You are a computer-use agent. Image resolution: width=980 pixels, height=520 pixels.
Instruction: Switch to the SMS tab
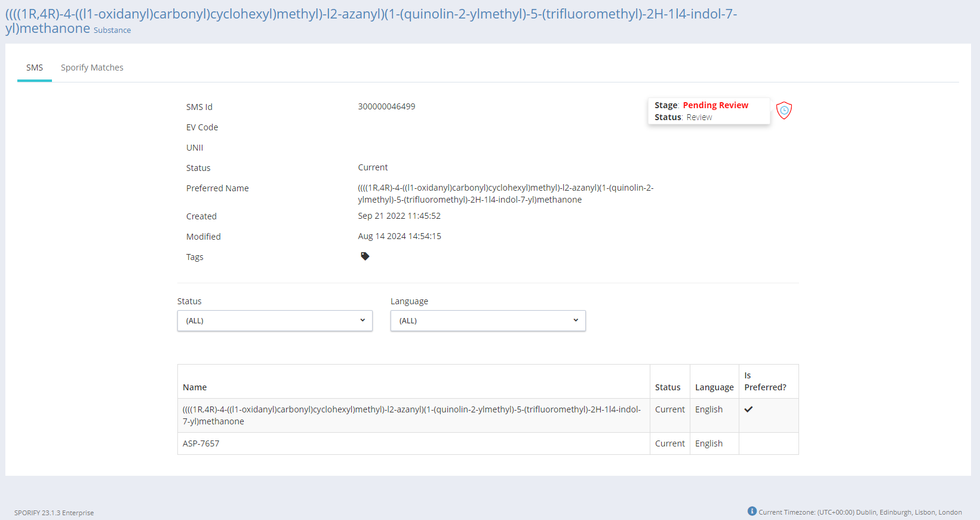click(35, 68)
